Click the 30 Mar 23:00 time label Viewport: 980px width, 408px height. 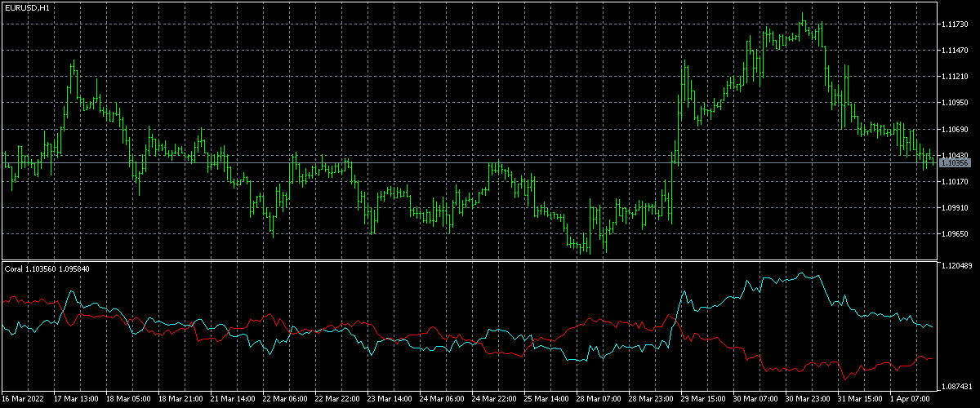(x=808, y=399)
